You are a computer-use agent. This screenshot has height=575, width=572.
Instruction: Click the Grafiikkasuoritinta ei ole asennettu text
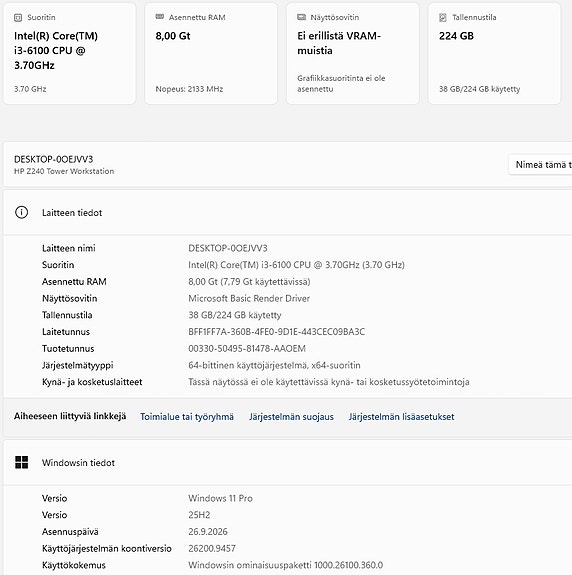tap(341, 84)
